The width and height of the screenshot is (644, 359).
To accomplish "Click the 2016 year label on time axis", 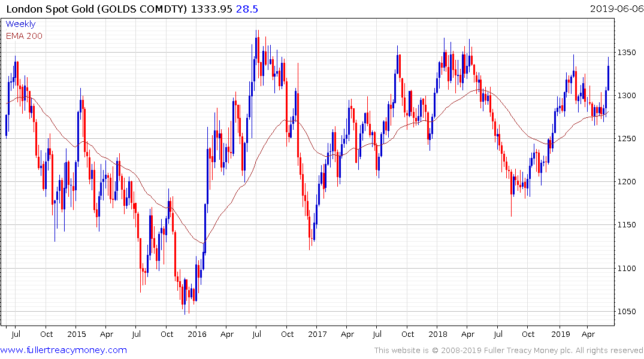I will [x=196, y=334].
